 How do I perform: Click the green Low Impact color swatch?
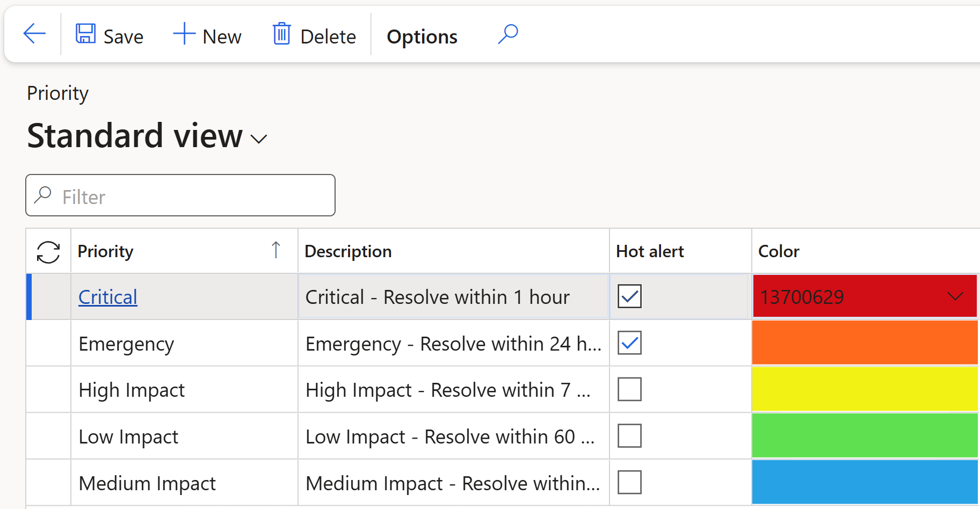point(865,435)
